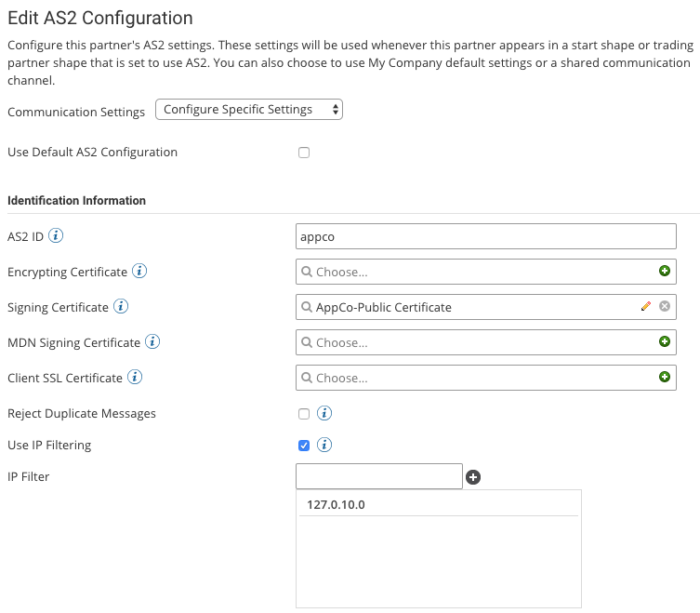
Task: Check the Reject Duplicate Messages box
Action: [x=304, y=414]
